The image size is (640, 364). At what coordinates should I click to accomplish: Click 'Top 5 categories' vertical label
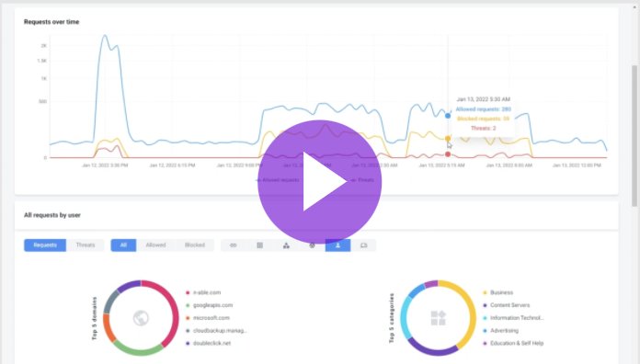[392, 318]
